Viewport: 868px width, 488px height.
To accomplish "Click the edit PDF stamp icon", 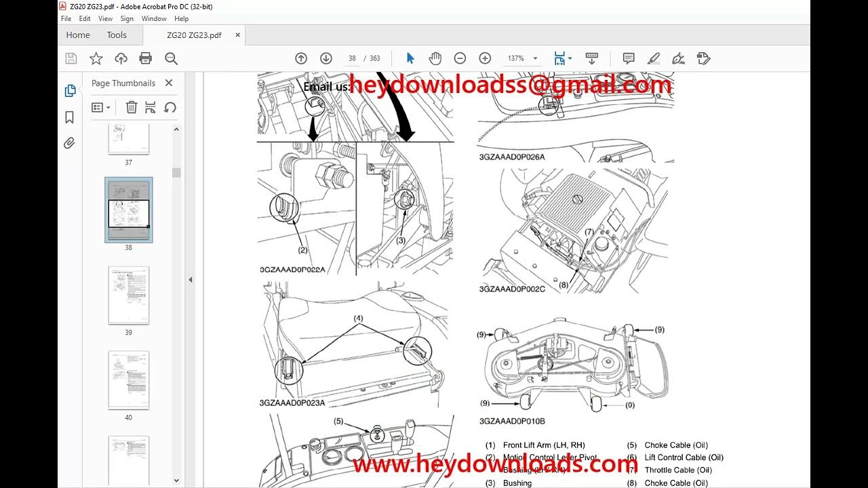I will (x=703, y=59).
